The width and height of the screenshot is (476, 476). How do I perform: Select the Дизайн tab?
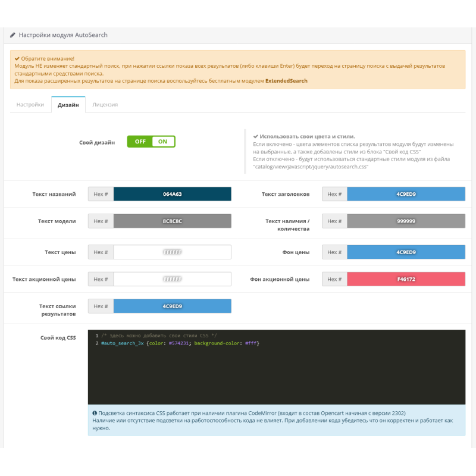pos(68,105)
